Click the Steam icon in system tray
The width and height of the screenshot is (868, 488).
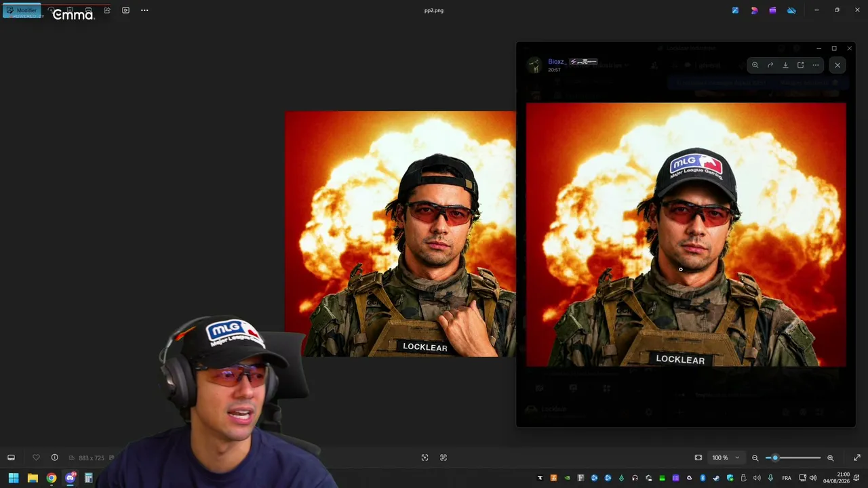click(x=716, y=478)
